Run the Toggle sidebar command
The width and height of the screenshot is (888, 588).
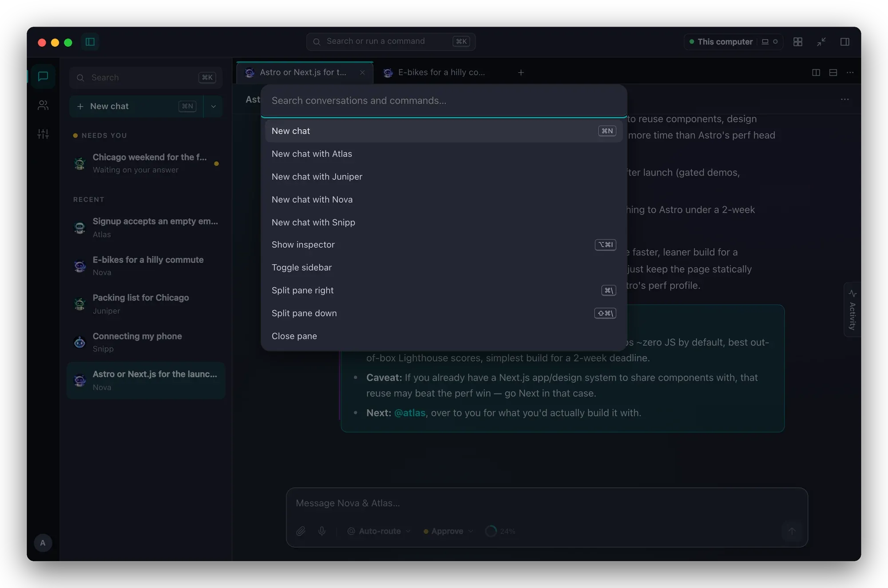click(x=444, y=267)
